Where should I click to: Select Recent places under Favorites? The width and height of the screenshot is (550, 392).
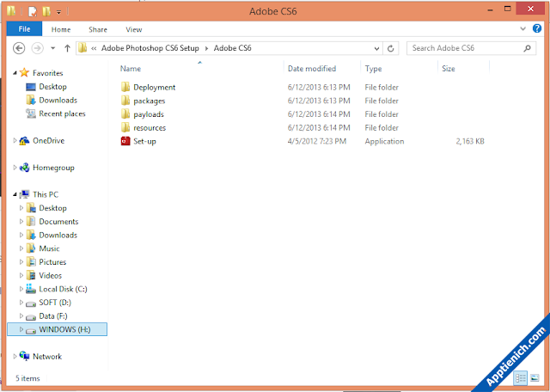click(62, 113)
